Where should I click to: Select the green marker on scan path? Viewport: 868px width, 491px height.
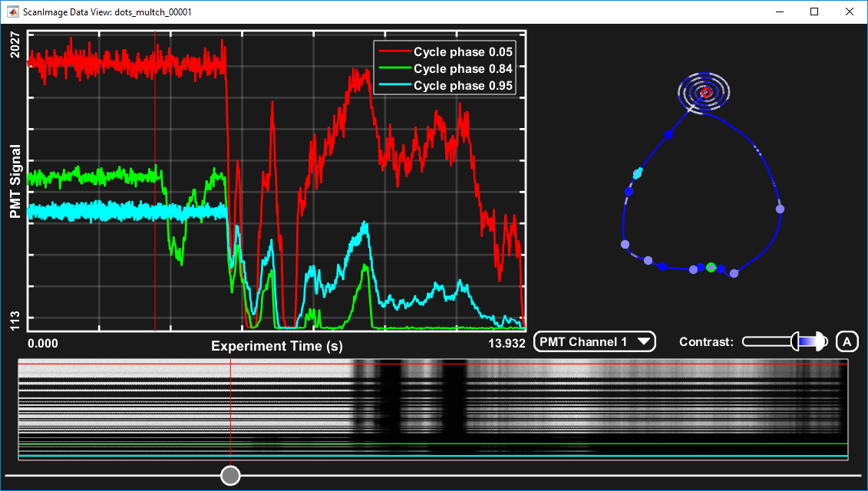[x=711, y=267]
